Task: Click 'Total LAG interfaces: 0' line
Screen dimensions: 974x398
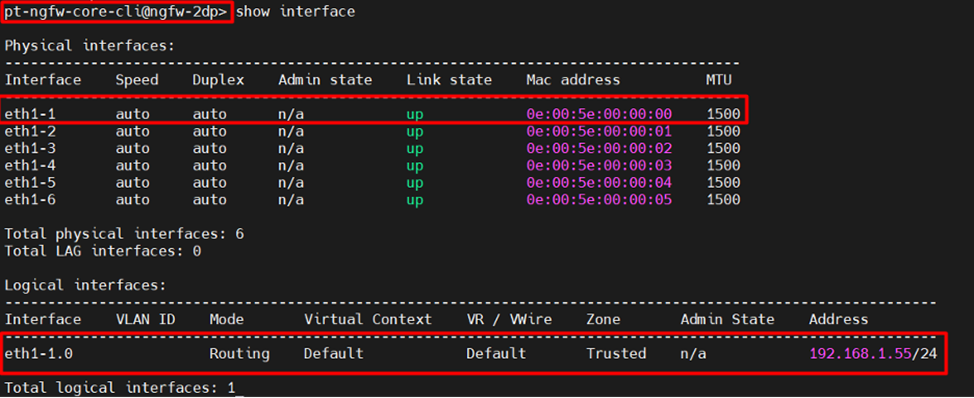Action: click(102, 251)
